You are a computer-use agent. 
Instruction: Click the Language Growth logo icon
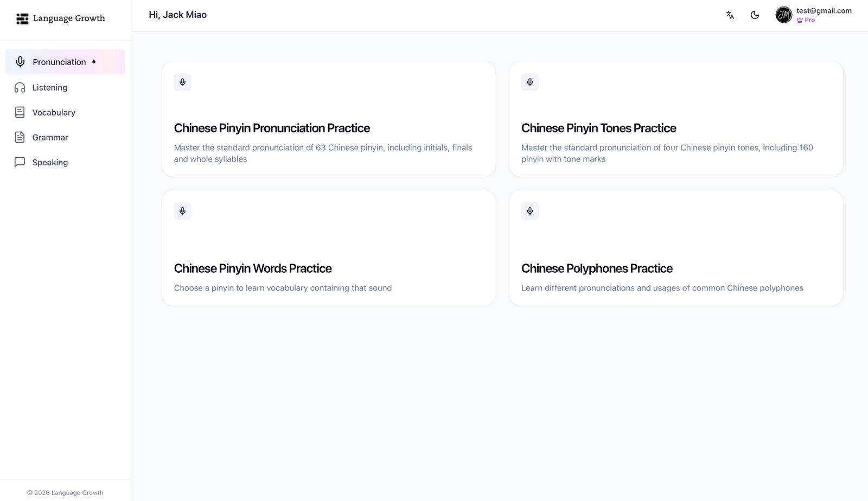pos(22,19)
